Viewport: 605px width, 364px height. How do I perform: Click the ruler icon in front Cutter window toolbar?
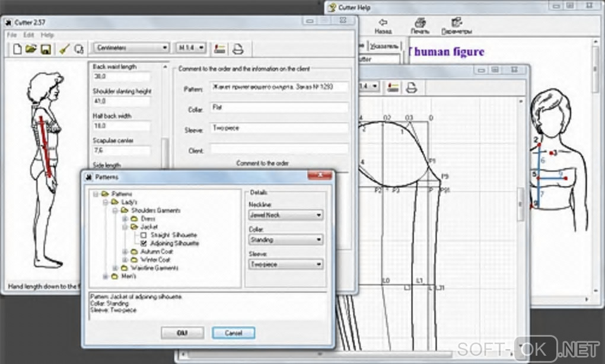click(x=219, y=49)
